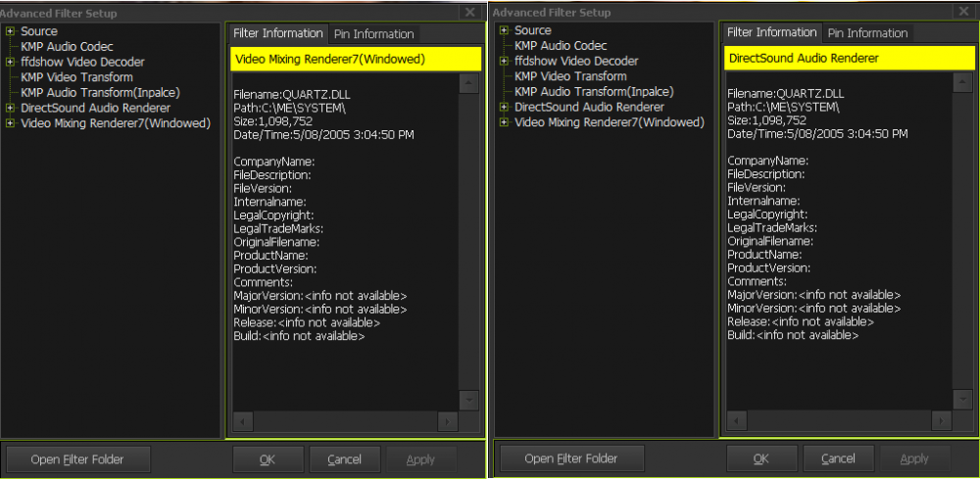Select KMP Audio Codec in left dialog tree
Screen dimensions: 980x479
pos(66,47)
